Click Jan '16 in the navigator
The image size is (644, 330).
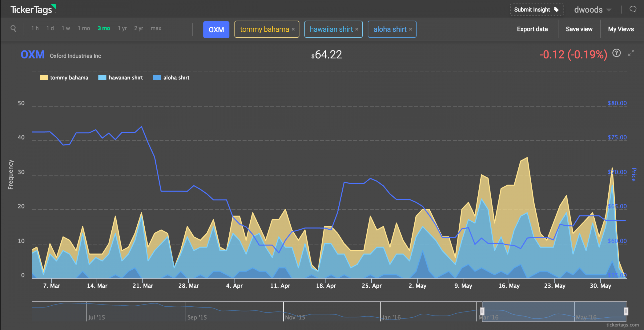click(x=391, y=317)
